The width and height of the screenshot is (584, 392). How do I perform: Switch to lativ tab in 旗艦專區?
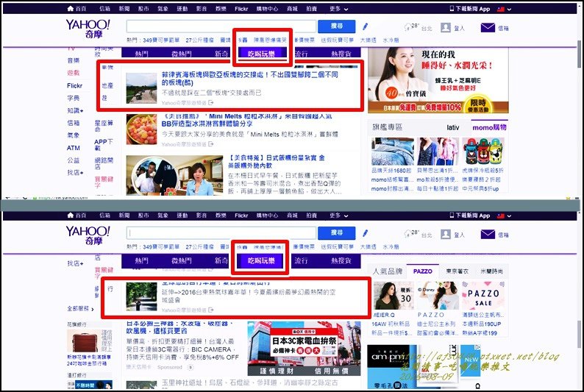pyautogui.click(x=453, y=127)
